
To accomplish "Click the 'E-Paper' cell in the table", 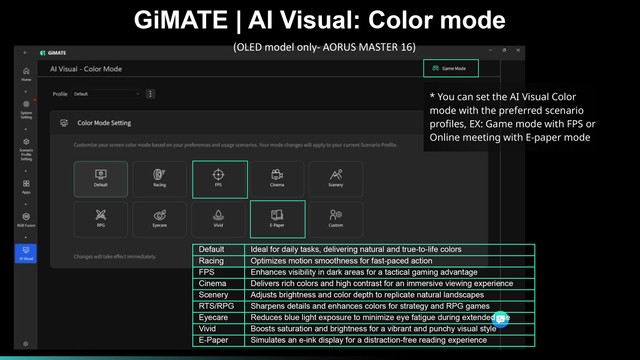I will tap(219, 340).
